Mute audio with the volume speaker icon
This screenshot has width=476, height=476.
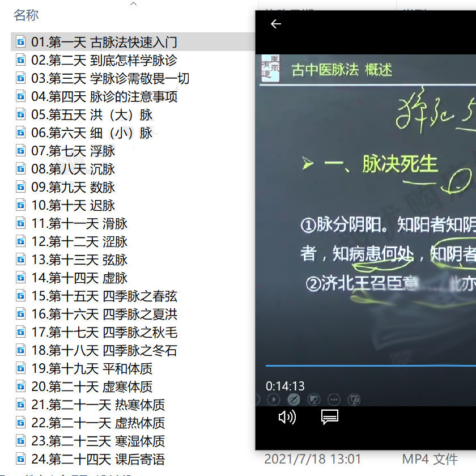287,418
